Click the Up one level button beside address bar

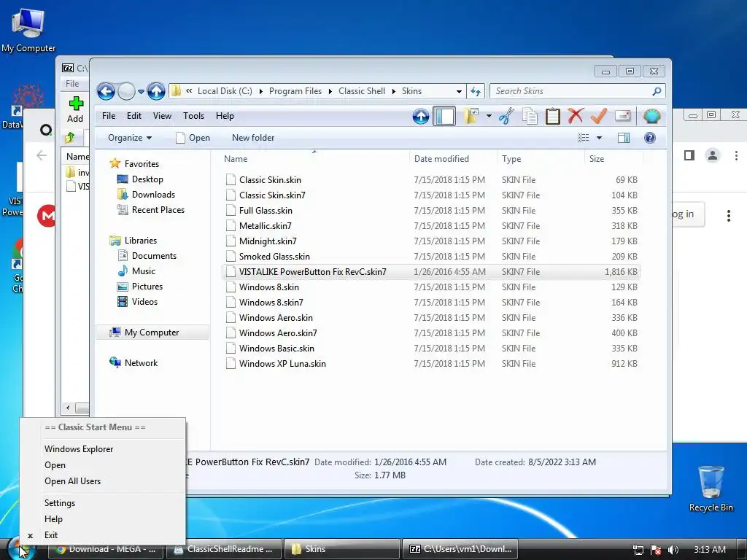tap(156, 91)
